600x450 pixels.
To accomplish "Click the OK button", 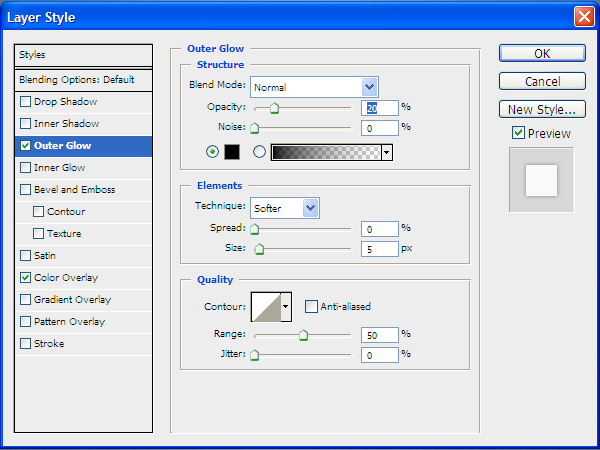I will click(542, 53).
